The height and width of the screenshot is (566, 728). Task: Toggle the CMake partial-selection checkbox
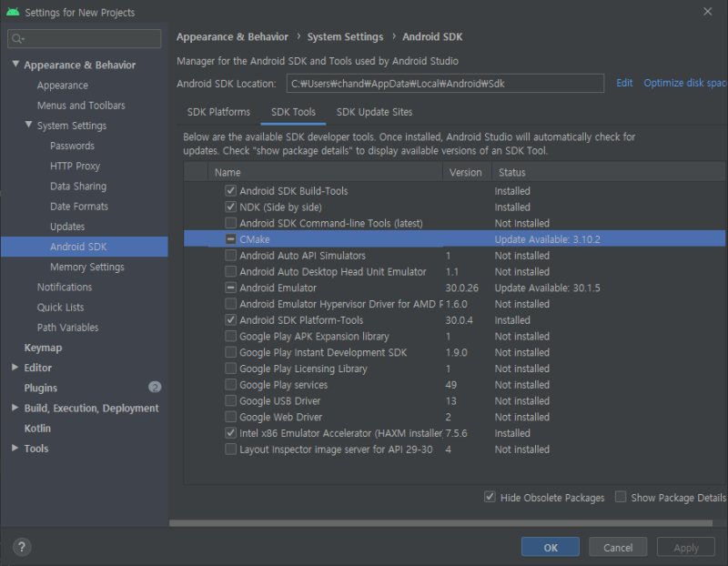pos(231,239)
